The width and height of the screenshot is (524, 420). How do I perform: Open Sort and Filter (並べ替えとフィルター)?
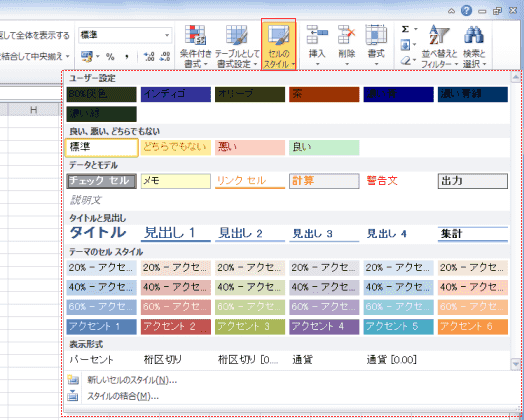439,45
